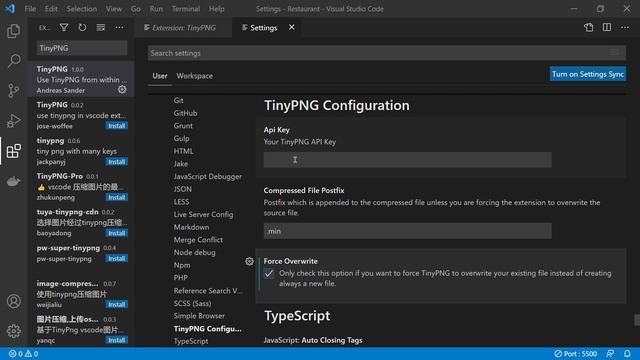Open the File menu
The height and width of the screenshot is (360, 640).
coord(30,9)
